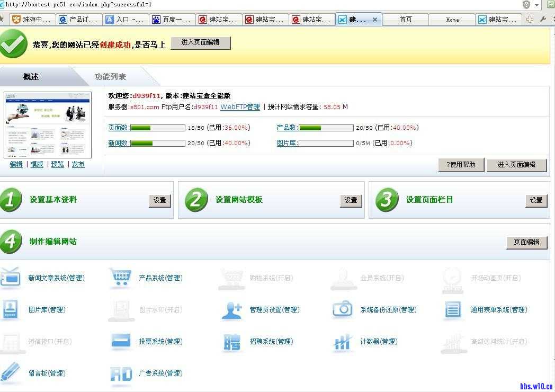Click 设置 button for 设置网站模板
This screenshot has height=392, width=555.
pyautogui.click(x=351, y=200)
